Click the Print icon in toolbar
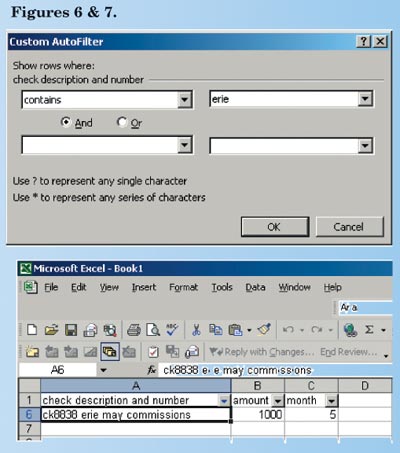Image resolution: width=400 pixels, height=453 pixels. (x=134, y=330)
